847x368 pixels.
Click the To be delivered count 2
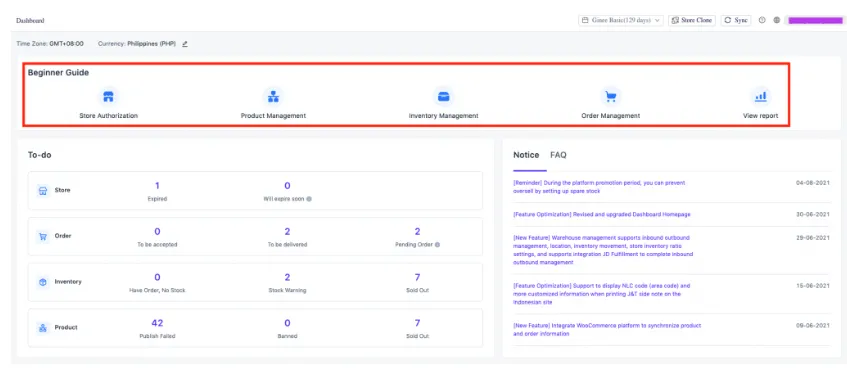pyautogui.click(x=287, y=232)
